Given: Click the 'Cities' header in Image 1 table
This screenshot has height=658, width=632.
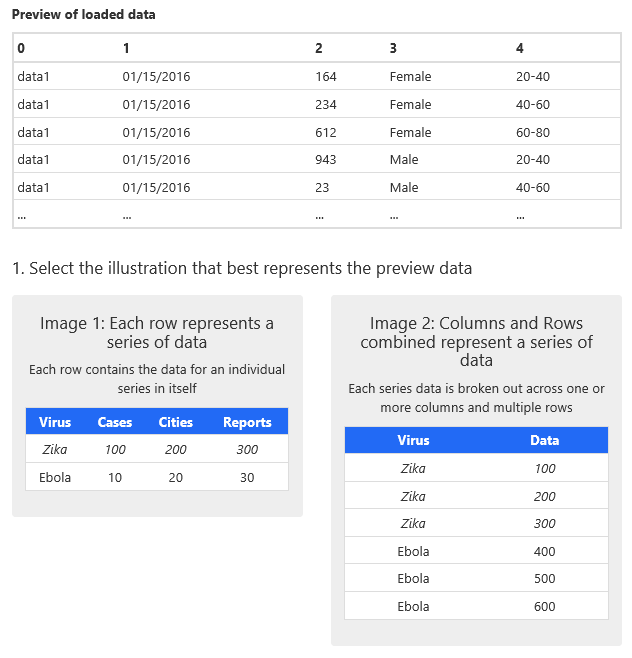Looking at the screenshot, I should pyautogui.click(x=176, y=422).
